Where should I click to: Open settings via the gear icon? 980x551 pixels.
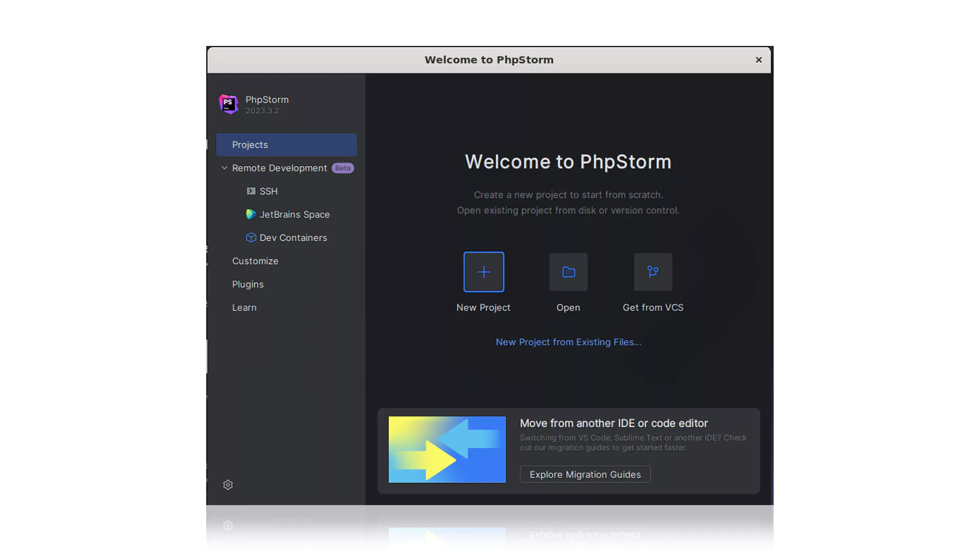(x=228, y=485)
